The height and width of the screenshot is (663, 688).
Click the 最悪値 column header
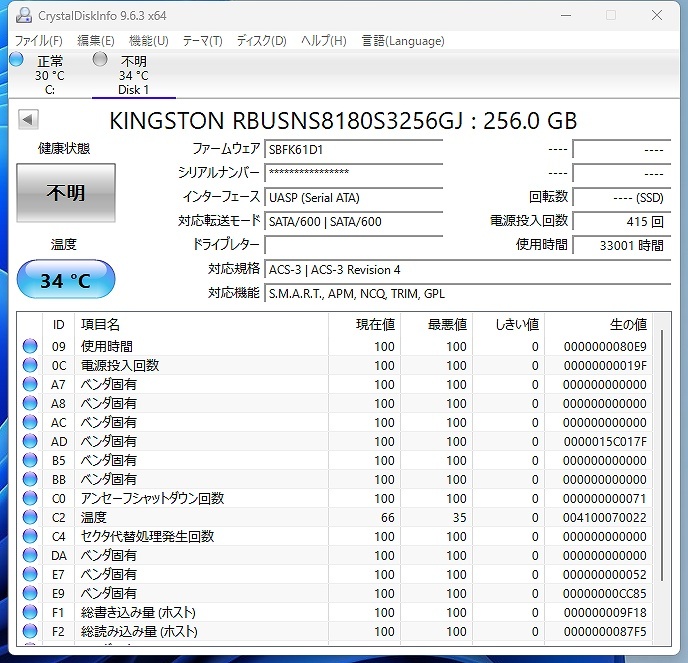pyautogui.click(x=437, y=325)
